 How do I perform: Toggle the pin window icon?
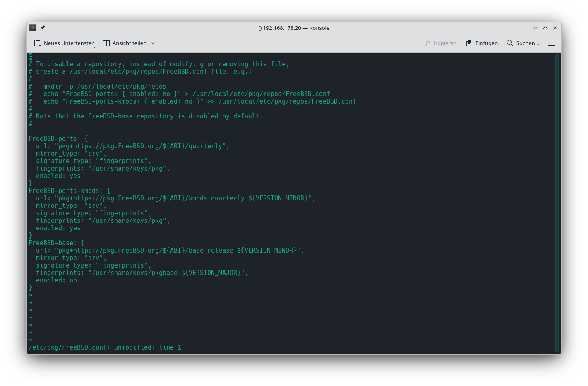coord(43,28)
